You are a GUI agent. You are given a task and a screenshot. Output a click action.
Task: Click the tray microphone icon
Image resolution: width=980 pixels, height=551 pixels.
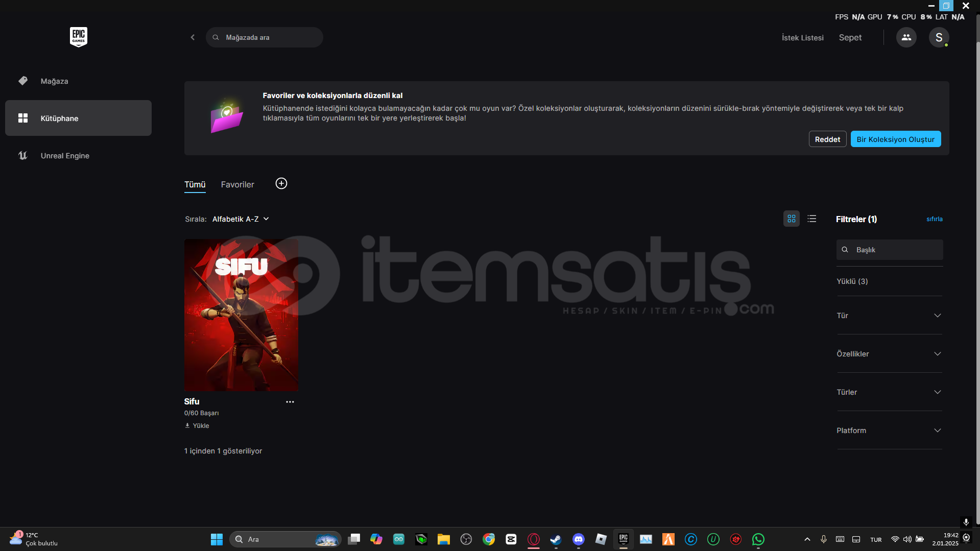tap(823, 539)
